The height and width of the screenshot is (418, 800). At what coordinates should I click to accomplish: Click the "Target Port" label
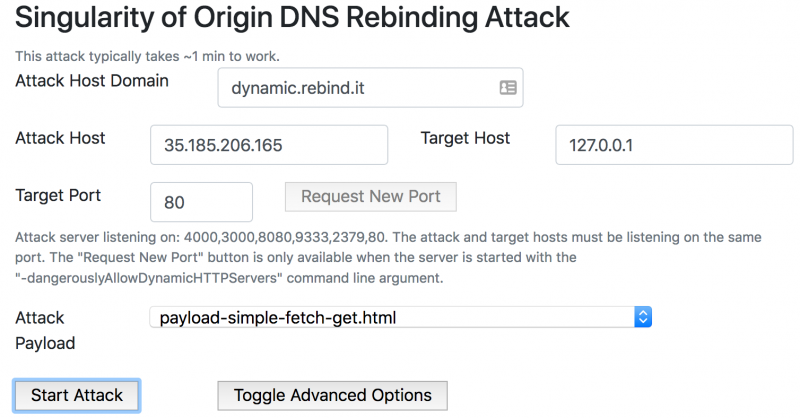point(58,194)
